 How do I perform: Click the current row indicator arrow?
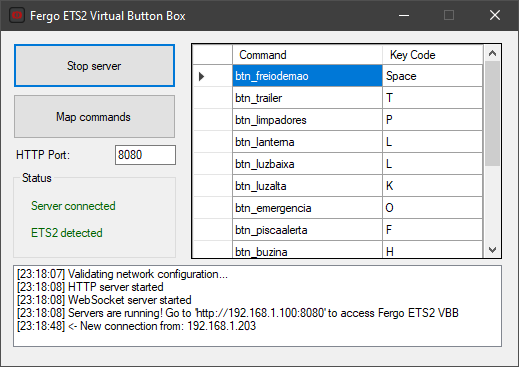(x=201, y=76)
